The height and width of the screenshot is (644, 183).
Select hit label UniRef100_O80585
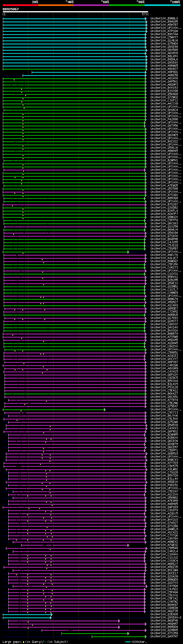tap(164, 50)
